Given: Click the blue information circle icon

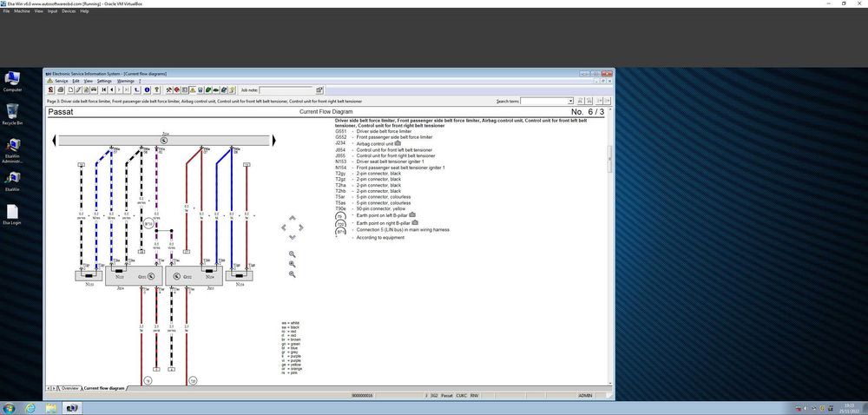Looking at the screenshot, I should 148,89.
